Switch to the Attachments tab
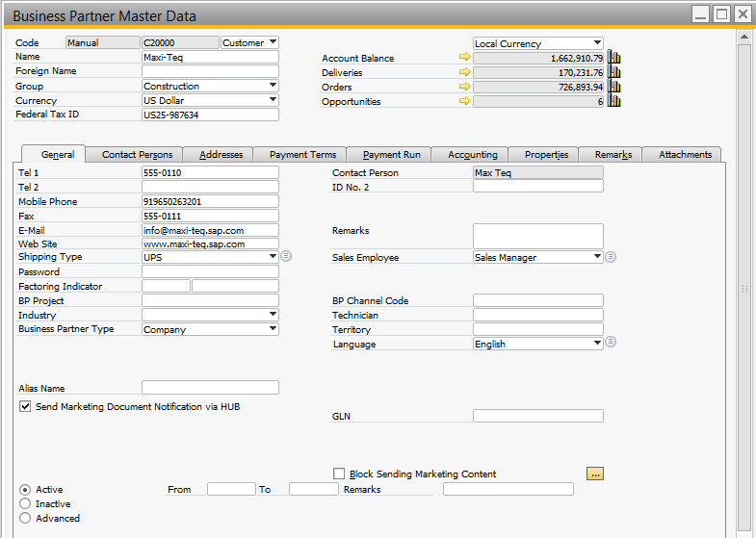The image size is (756, 538). click(685, 155)
